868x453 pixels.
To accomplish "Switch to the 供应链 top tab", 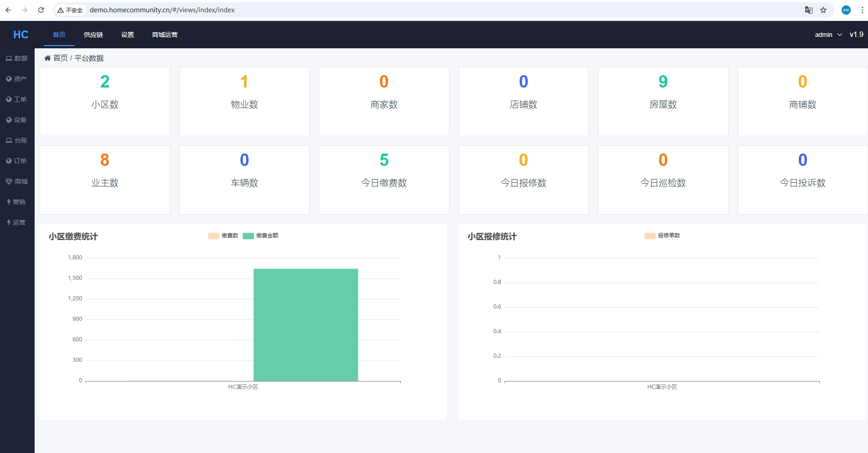I will [x=93, y=35].
